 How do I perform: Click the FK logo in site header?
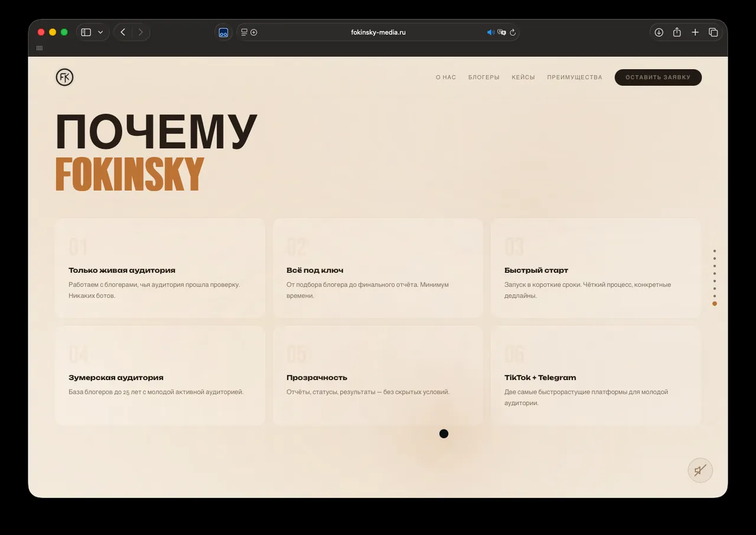tap(64, 77)
